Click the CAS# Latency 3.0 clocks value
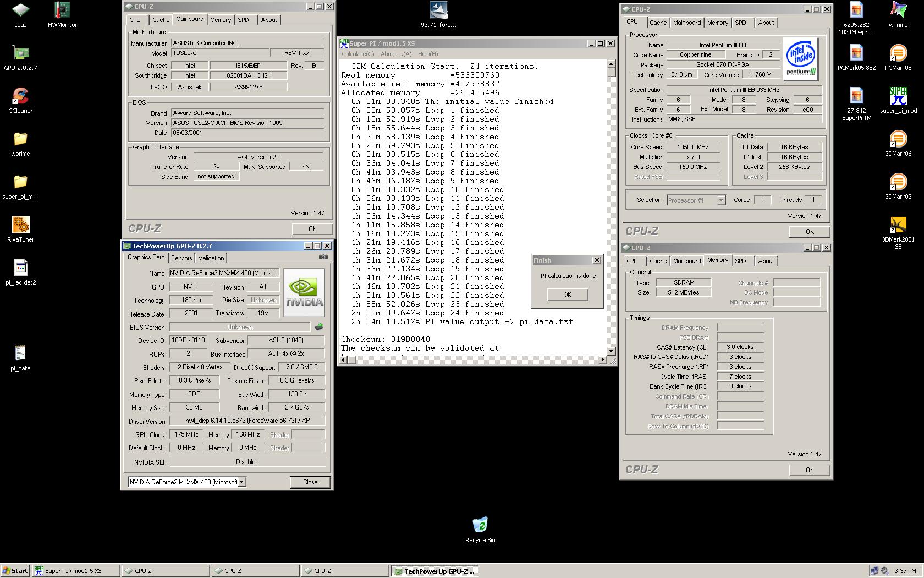The height and width of the screenshot is (578, 924). [x=740, y=347]
